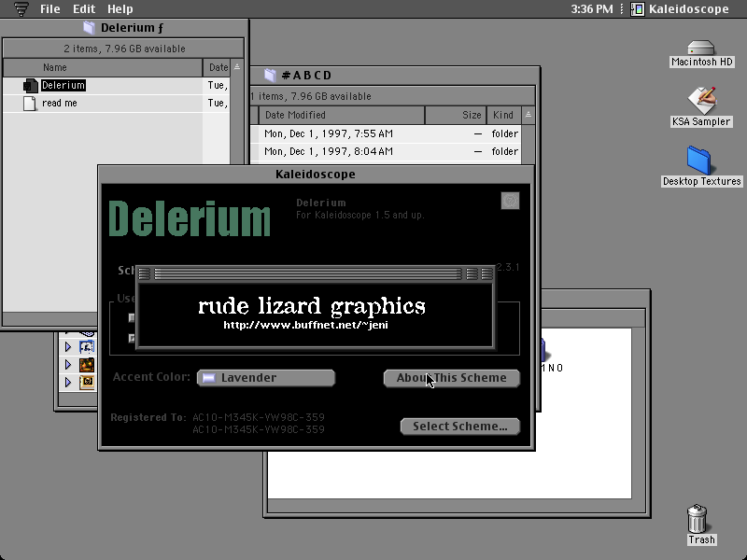
Task: Click the Kaleidoscope window title bar
Action: [x=316, y=175]
